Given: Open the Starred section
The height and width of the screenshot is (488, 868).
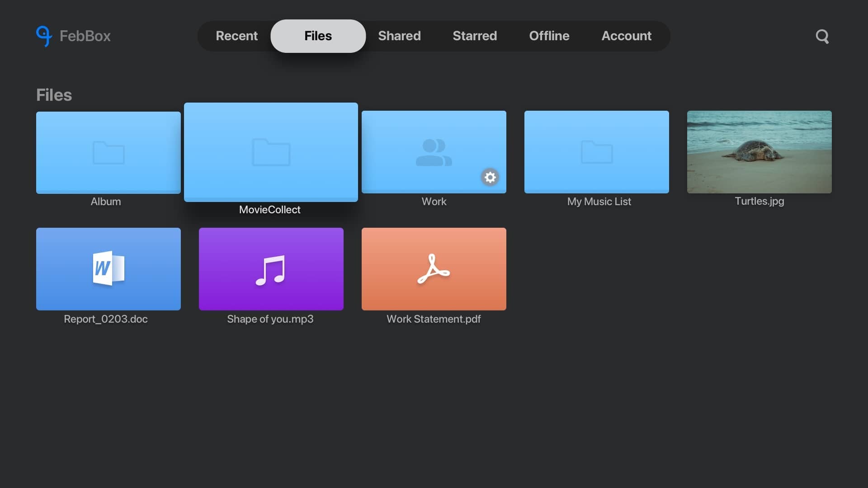Looking at the screenshot, I should point(474,36).
